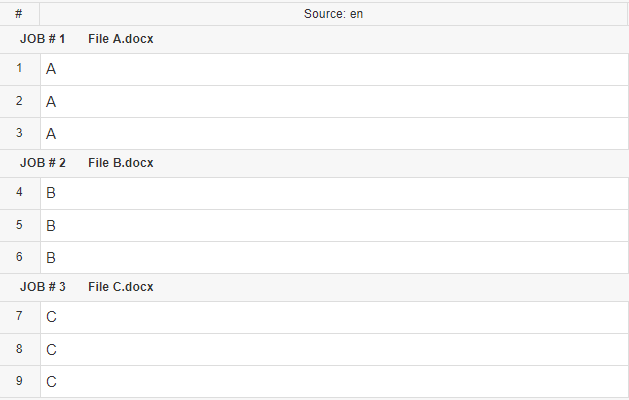Select the JOB # 2 header label
The height and width of the screenshot is (400, 629).
pyautogui.click(x=43, y=163)
